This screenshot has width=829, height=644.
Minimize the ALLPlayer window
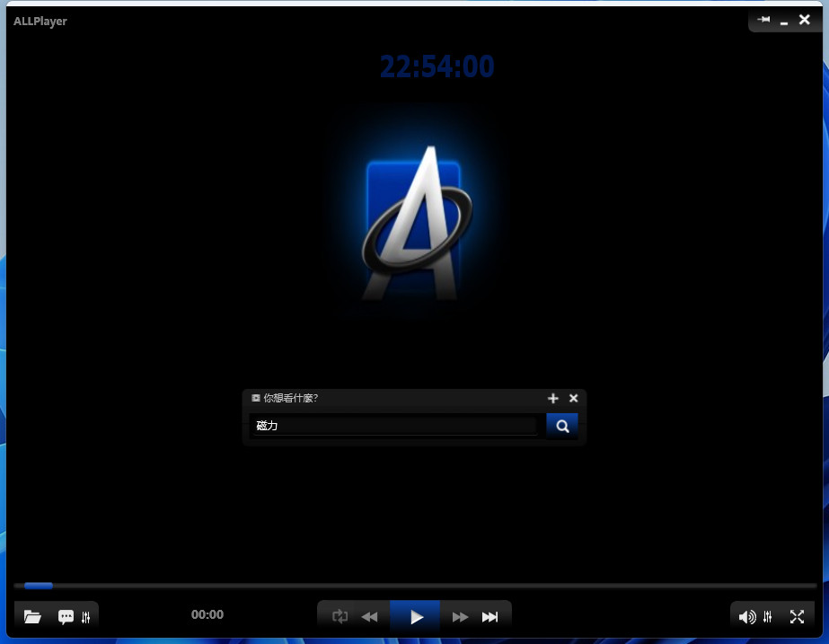[x=784, y=22]
